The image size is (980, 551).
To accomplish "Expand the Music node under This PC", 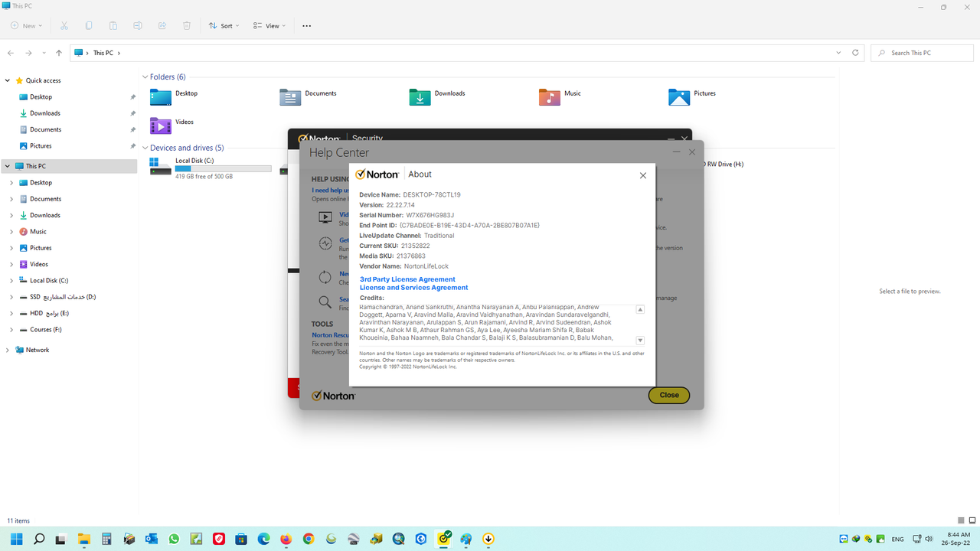I will (x=11, y=232).
